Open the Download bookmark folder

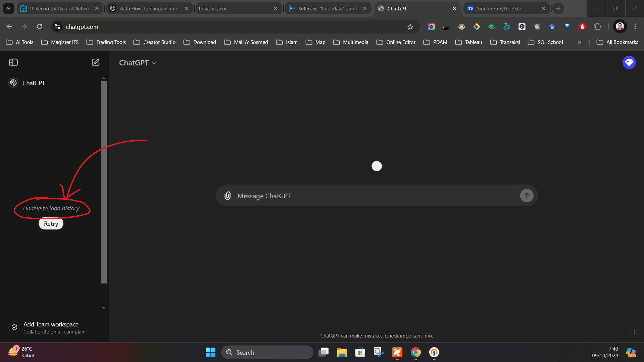pos(200,42)
